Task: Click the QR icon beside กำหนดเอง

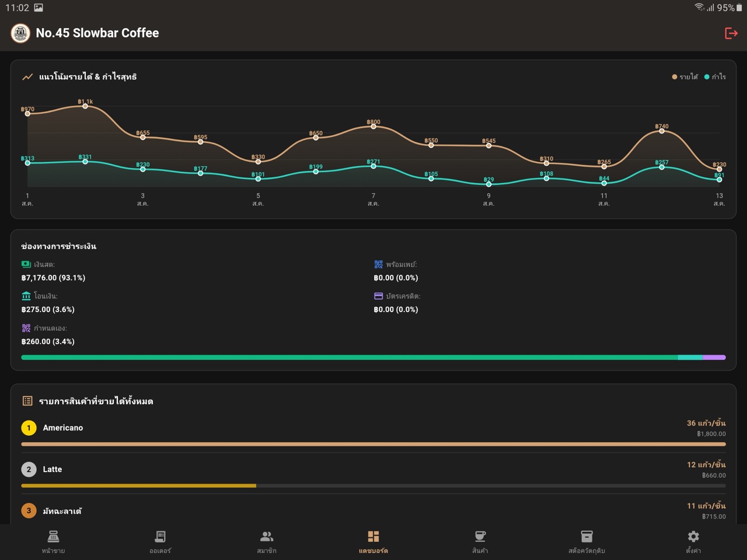Action: click(26, 328)
